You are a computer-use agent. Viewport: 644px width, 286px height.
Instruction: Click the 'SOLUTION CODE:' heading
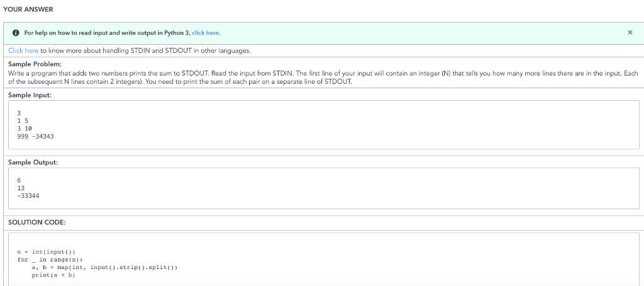pos(37,222)
